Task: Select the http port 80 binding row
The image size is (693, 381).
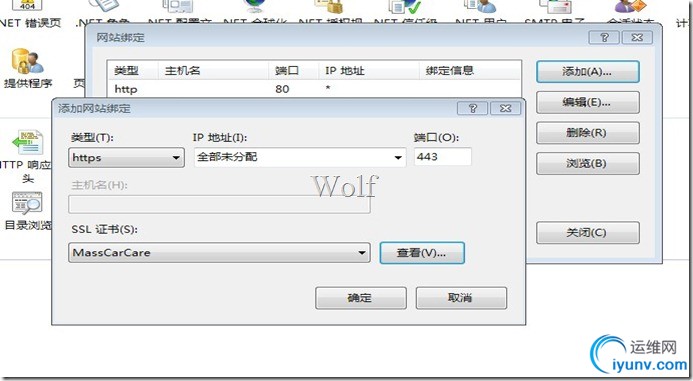Action: click(314, 89)
